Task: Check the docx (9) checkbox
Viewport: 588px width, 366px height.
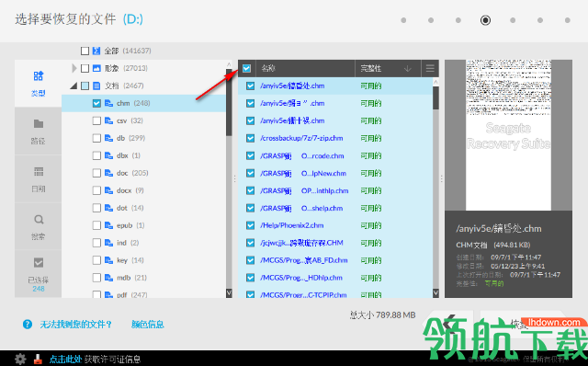Action: 96,190
